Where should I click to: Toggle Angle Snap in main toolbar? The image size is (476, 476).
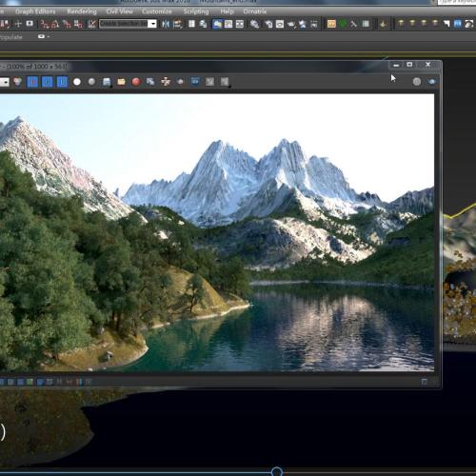(55, 24)
